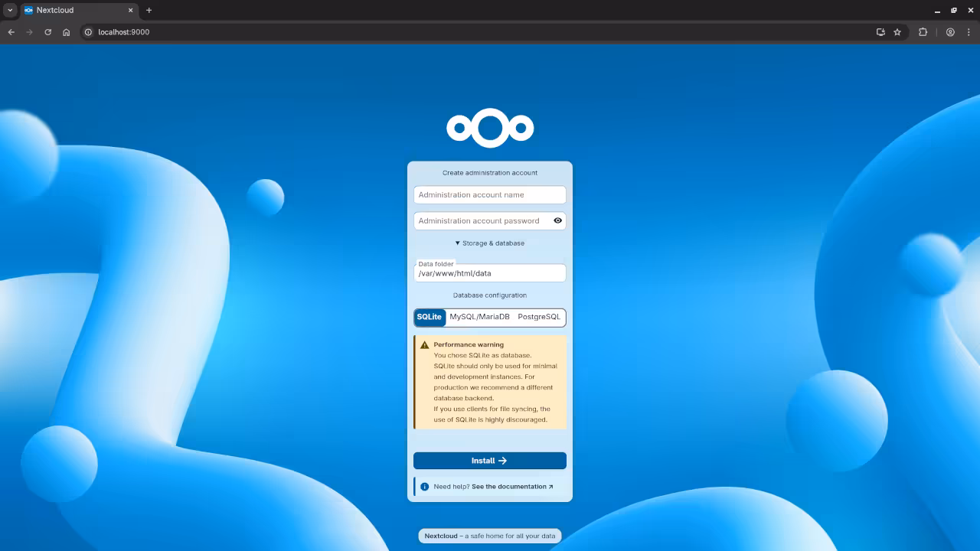The image size is (980, 551).
Task: Click the screen-cast icon in the address bar
Action: (880, 32)
